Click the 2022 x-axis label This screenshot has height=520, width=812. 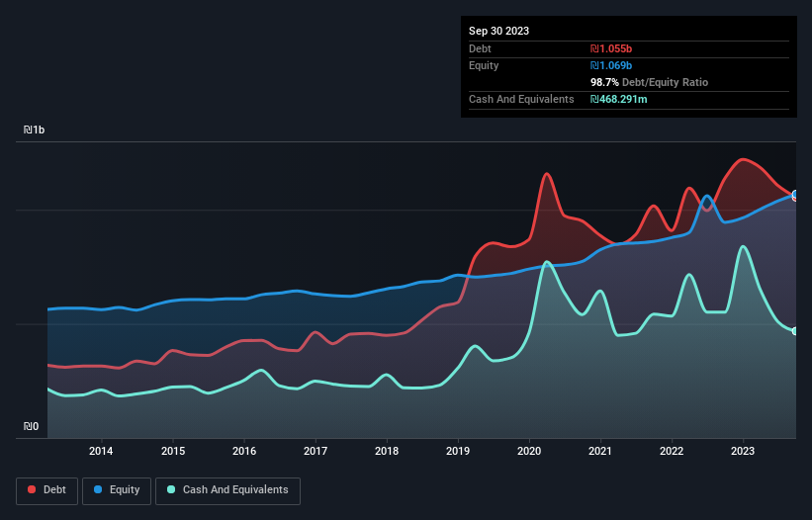(672, 451)
